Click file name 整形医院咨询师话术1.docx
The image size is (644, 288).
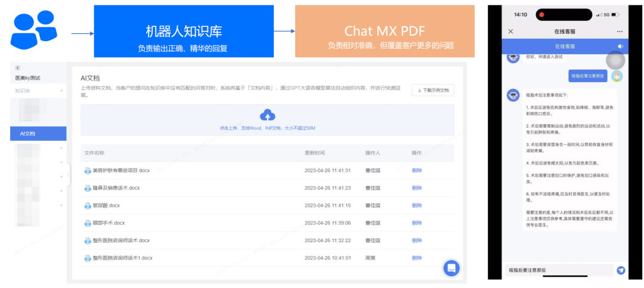pyautogui.click(x=122, y=258)
